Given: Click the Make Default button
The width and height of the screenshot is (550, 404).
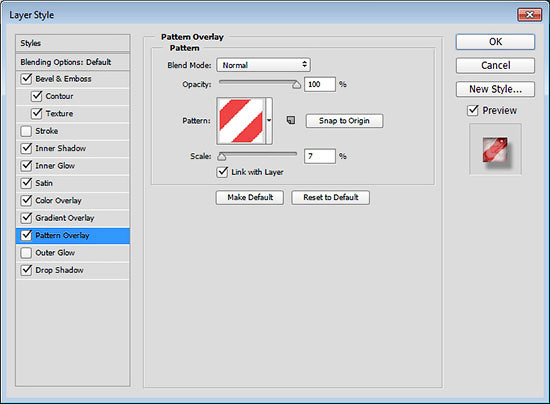Looking at the screenshot, I should pos(250,197).
